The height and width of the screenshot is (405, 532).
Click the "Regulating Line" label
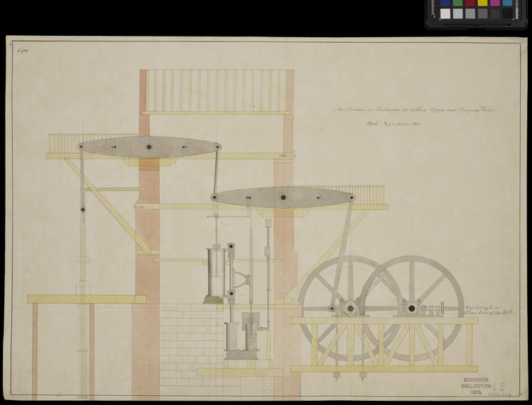coord(483,306)
